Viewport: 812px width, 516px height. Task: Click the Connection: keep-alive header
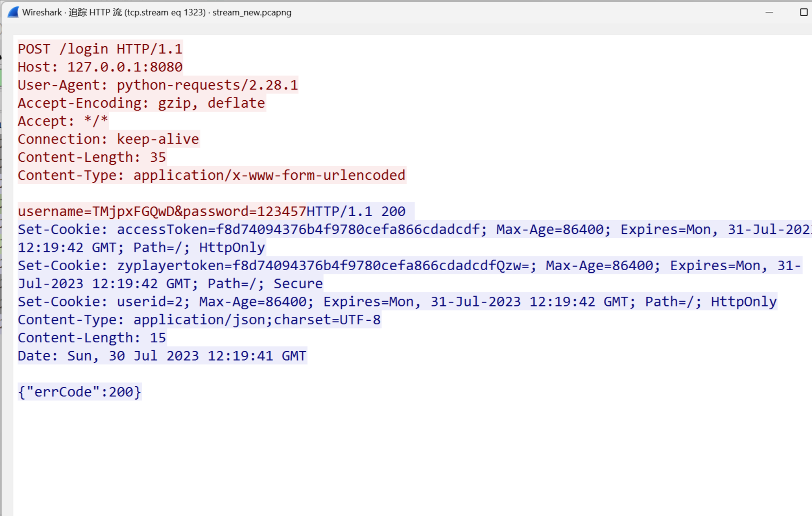pos(108,139)
